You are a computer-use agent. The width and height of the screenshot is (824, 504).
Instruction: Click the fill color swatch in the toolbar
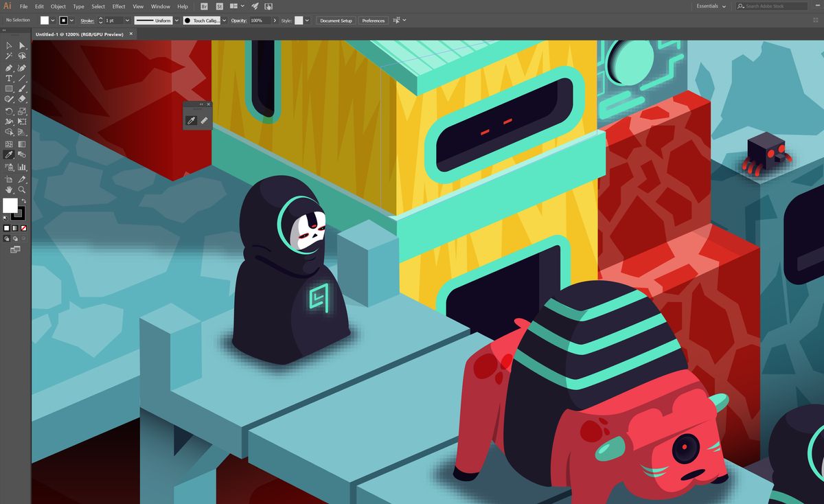pos(10,205)
